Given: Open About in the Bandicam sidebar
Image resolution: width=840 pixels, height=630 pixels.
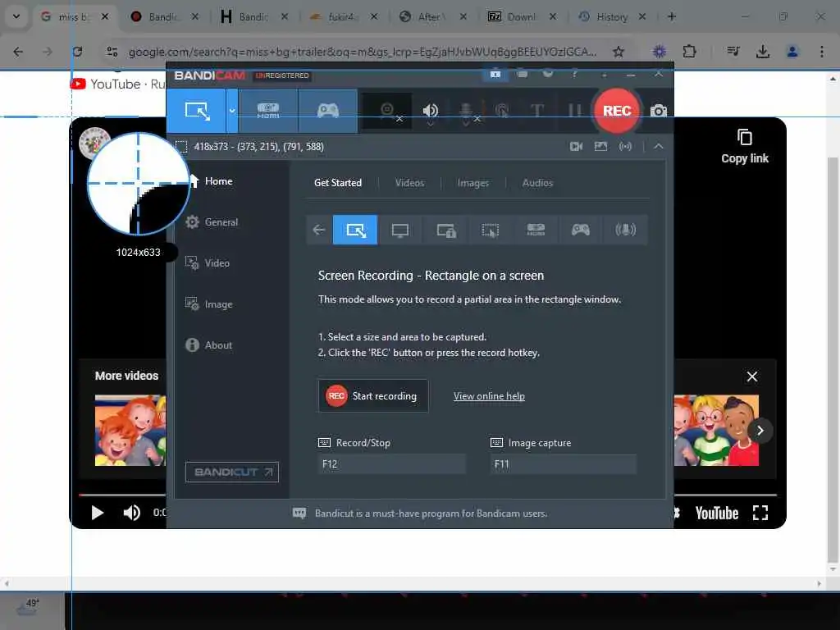Looking at the screenshot, I should (x=209, y=345).
